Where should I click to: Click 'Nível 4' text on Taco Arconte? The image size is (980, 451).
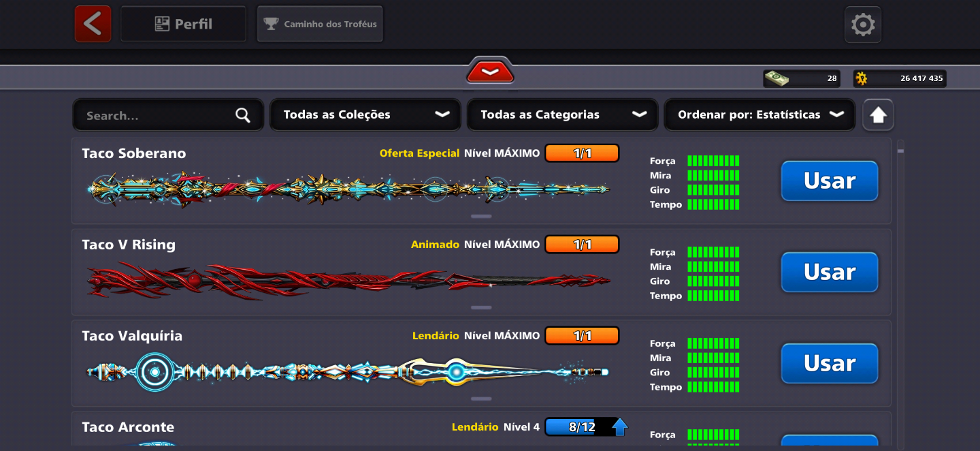click(x=521, y=427)
